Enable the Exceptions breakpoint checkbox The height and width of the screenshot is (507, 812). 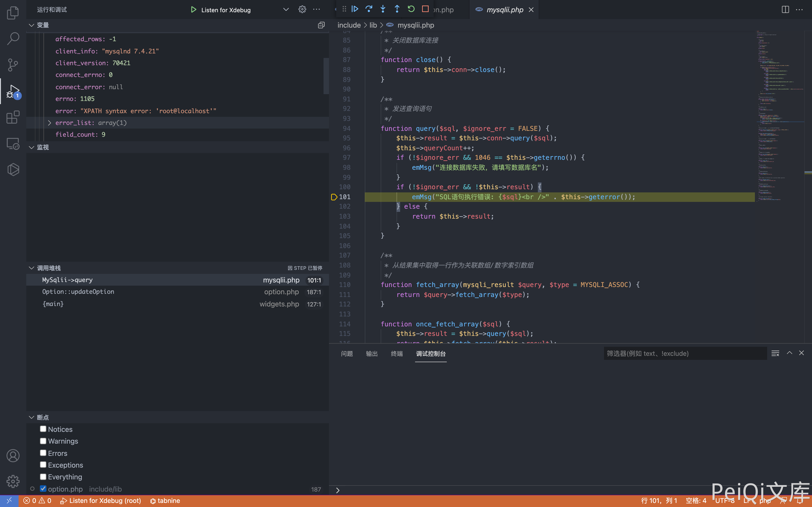coord(43,465)
